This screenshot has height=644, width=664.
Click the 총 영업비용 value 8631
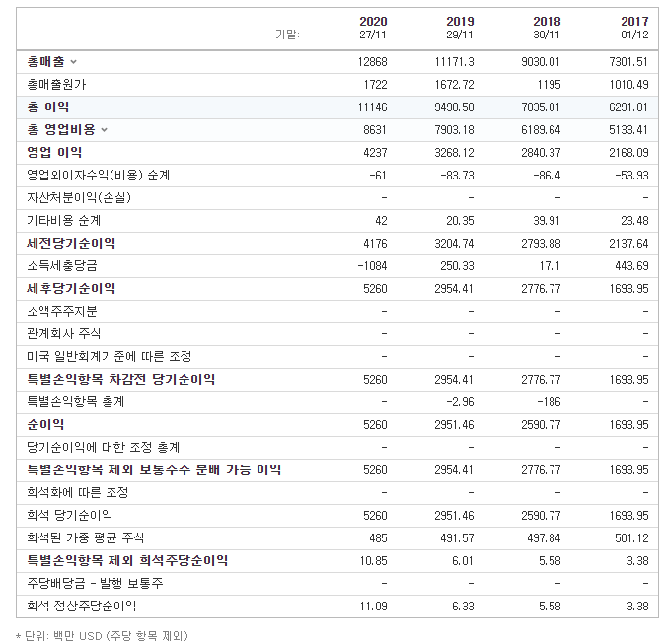pos(375,130)
